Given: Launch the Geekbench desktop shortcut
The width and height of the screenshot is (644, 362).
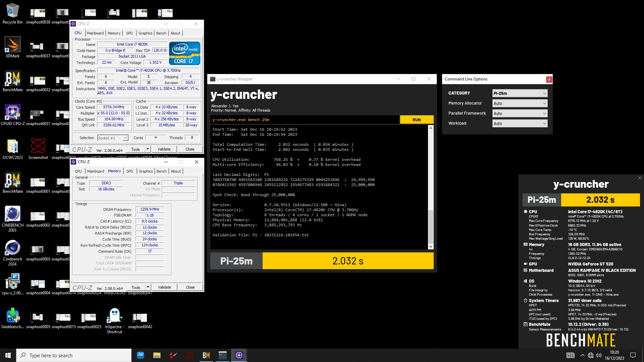Looking at the screenshot, I should pos(13,318).
